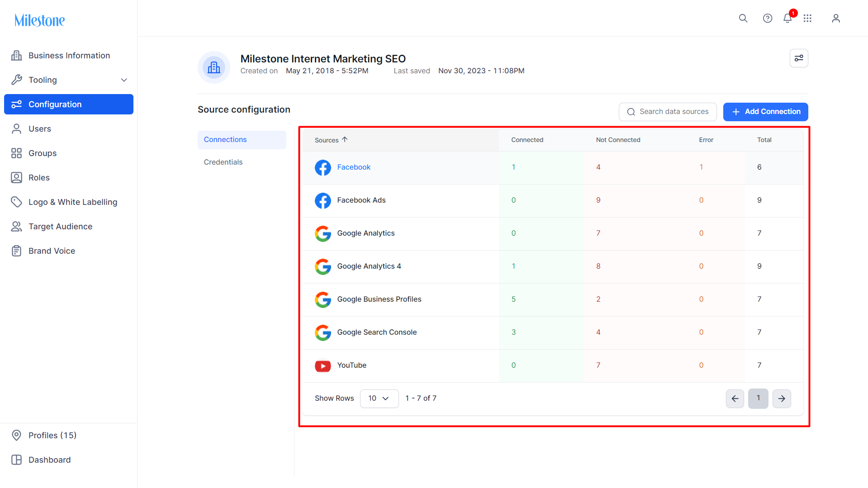Open the Google Business Profiles source
The width and height of the screenshot is (868, 488).
coord(379,299)
